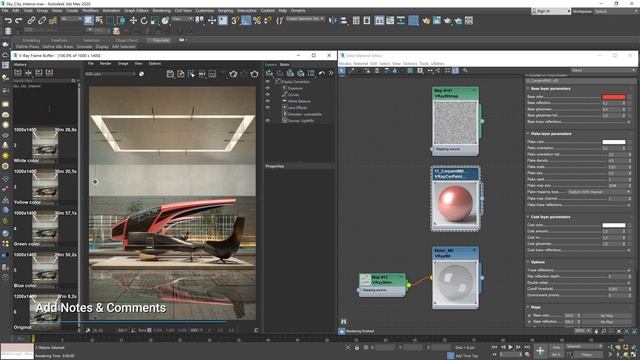Viewport: 640px width, 360px height.
Task: Collapse Base layer parameters rollout
Action: pyautogui.click(x=551, y=89)
